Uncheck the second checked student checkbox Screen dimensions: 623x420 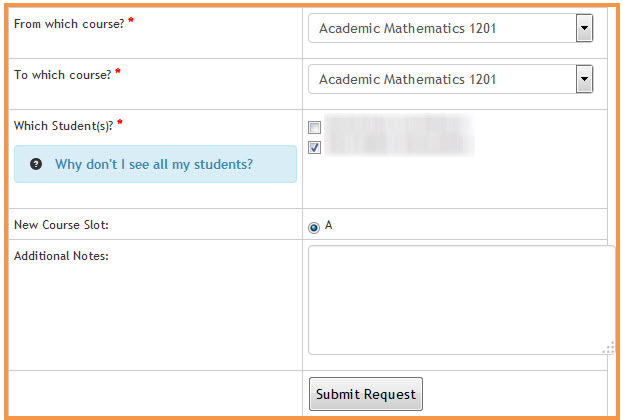tap(314, 147)
